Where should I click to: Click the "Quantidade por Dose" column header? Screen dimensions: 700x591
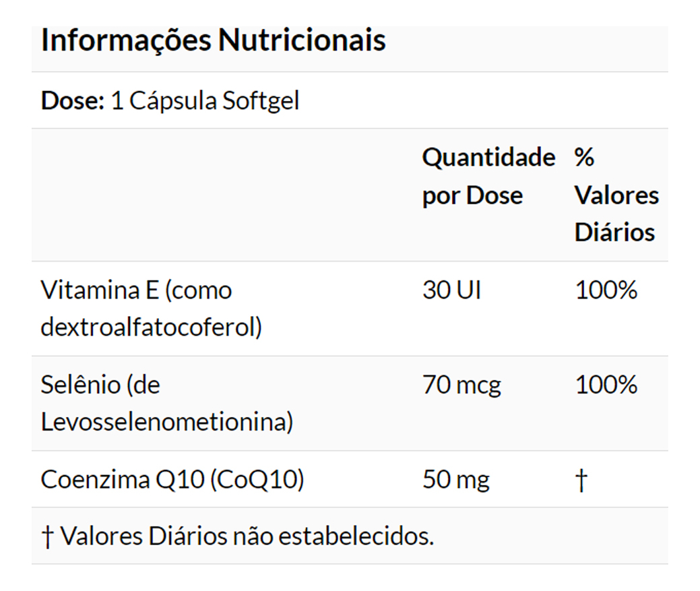[488, 177]
